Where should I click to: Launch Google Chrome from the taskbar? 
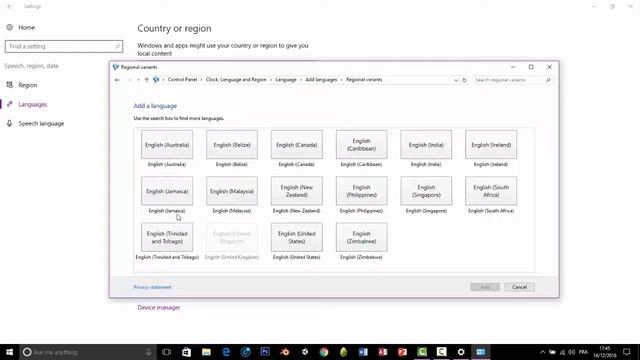click(324, 352)
